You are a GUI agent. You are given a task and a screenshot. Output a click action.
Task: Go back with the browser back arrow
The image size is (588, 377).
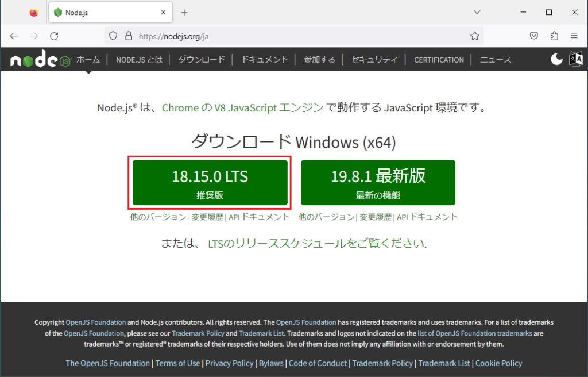coord(14,36)
